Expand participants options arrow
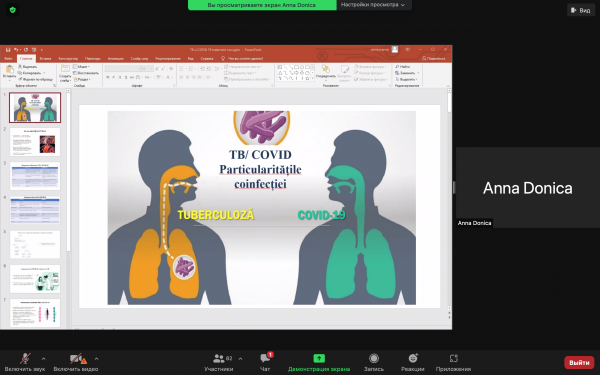Screen dimensions: 600x375 pyautogui.click(x=240, y=359)
